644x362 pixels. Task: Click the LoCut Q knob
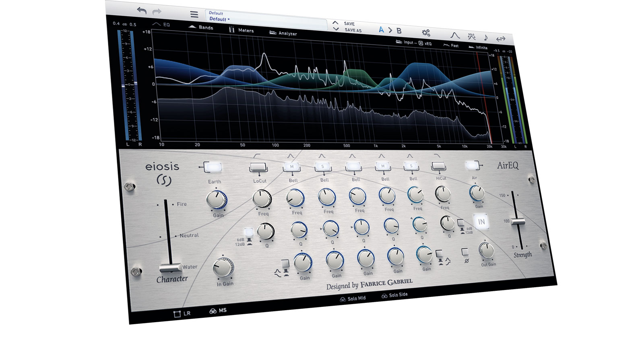point(265,231)
